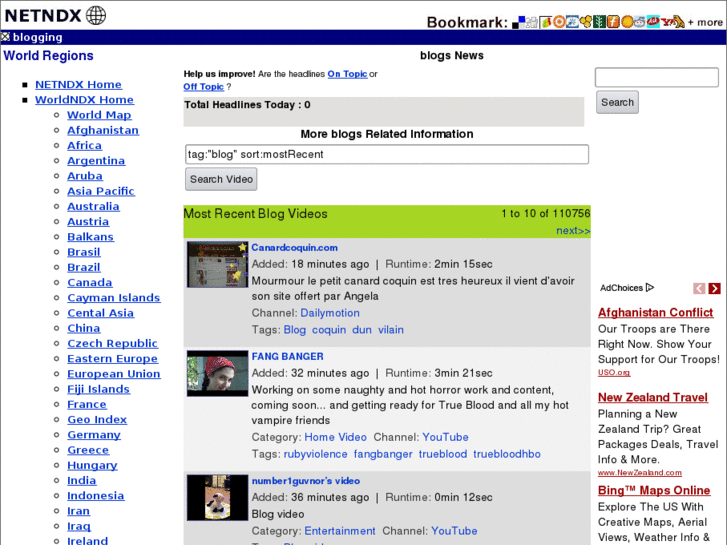Open the Afghanistan Conflict ad

tap(655, 313)
